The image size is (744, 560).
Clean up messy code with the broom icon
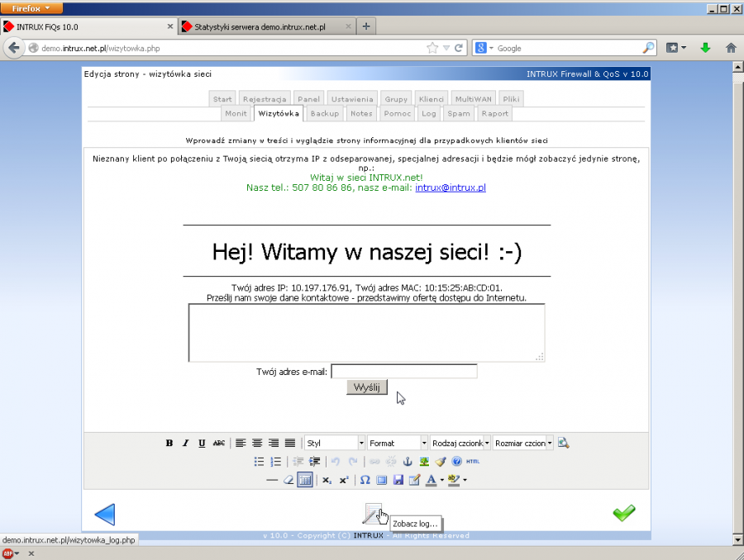pos(441,462)
